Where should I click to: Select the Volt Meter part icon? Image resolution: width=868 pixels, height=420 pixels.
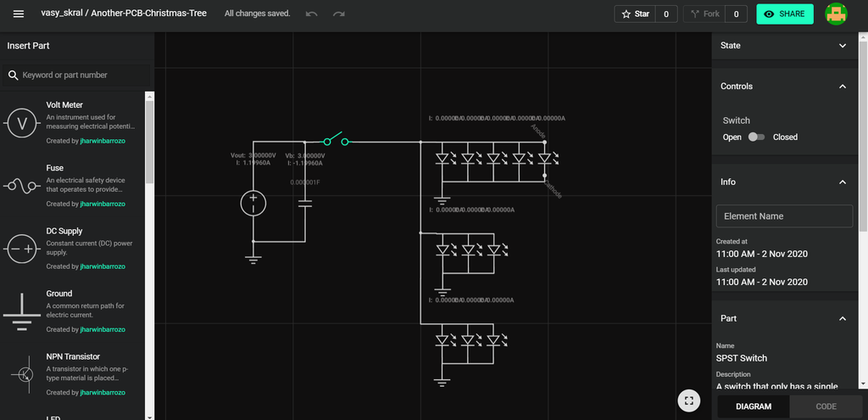pyautogui.click(x=21, y=123)
